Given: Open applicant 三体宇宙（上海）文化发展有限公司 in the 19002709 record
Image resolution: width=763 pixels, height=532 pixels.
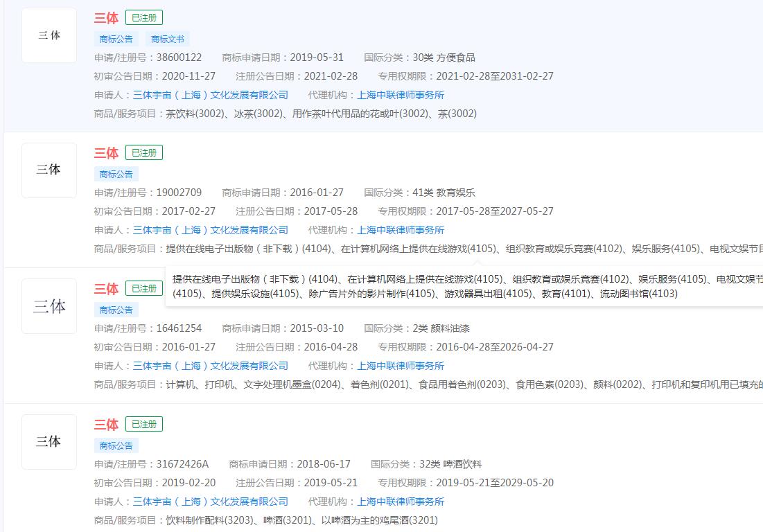Looking at the screenshot, I should coord(210,230).
